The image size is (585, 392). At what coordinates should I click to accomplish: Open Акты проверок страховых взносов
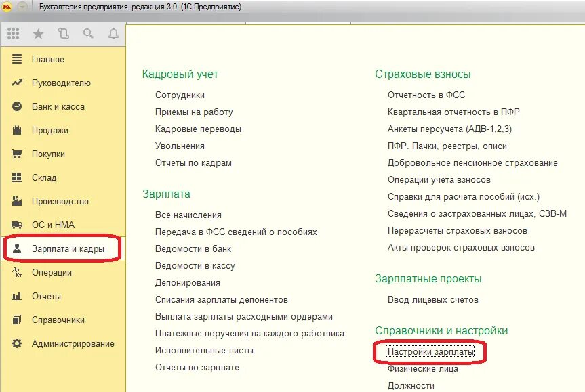461,247
